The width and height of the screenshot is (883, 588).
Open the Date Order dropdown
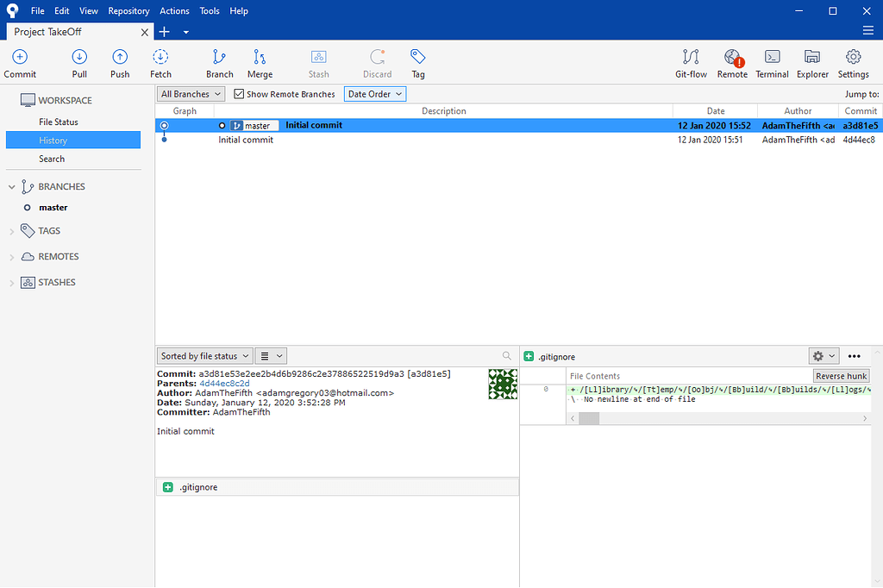375,94
